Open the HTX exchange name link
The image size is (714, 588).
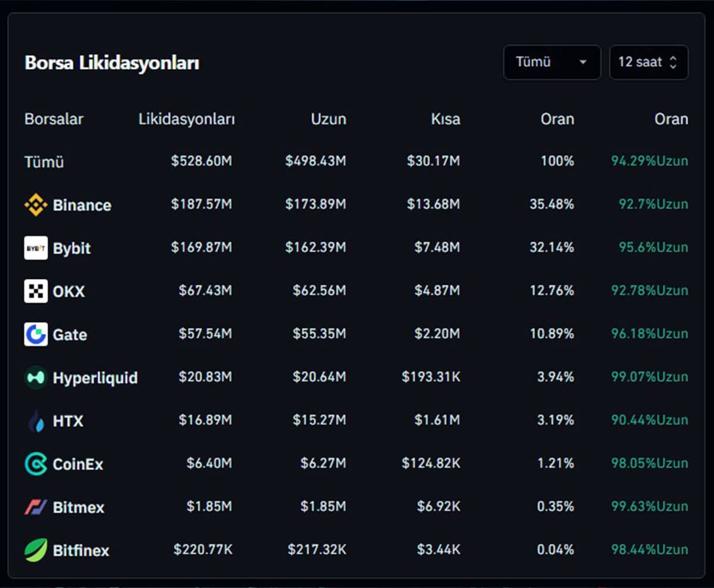click(68, 421)
